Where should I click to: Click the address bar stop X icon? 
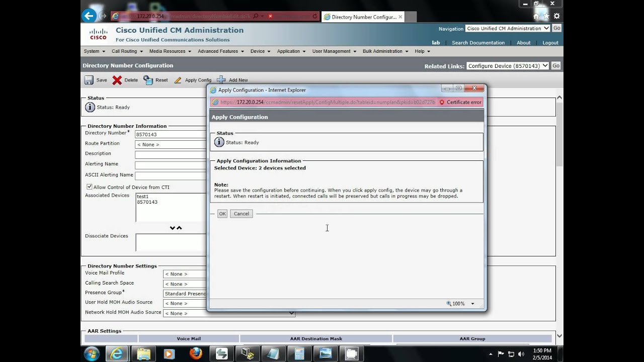tap(270, 16)
